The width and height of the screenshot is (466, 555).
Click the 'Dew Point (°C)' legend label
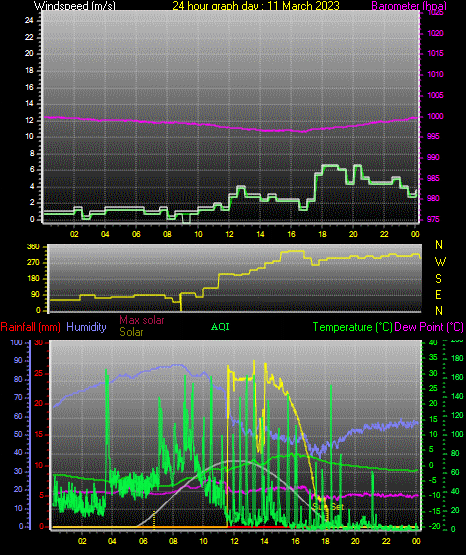(429, 327)
